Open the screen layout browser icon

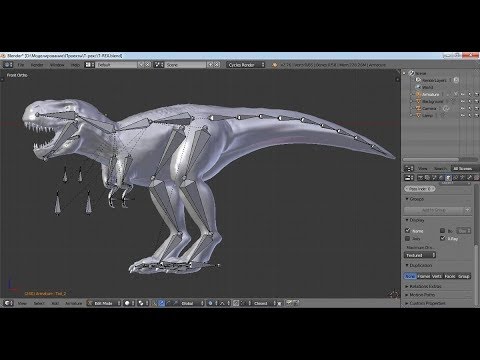tap(90, 65)
